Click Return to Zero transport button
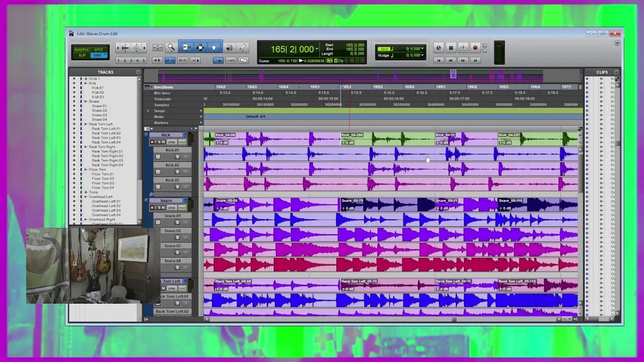The image size is (644, 362). click(x=439, y=60)
